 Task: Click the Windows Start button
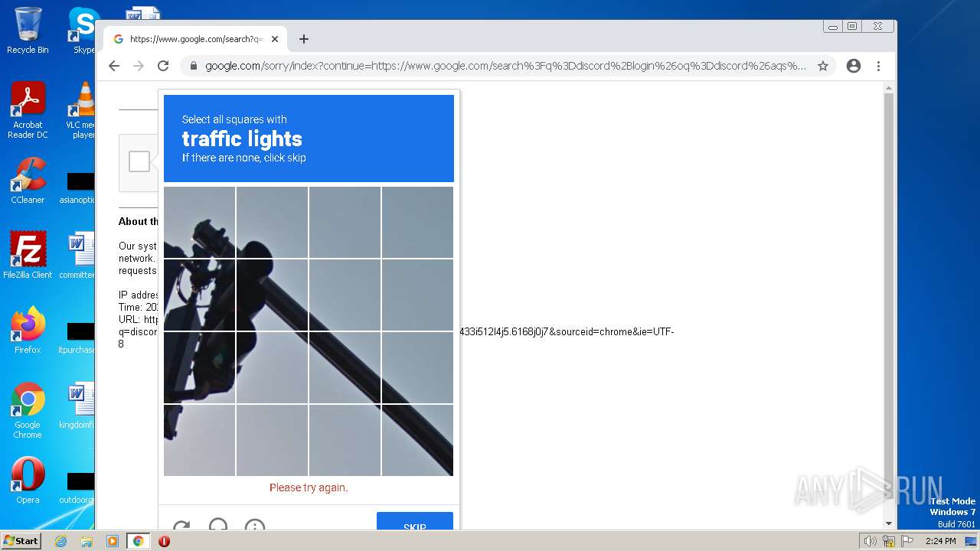click(x=21, y=541)
